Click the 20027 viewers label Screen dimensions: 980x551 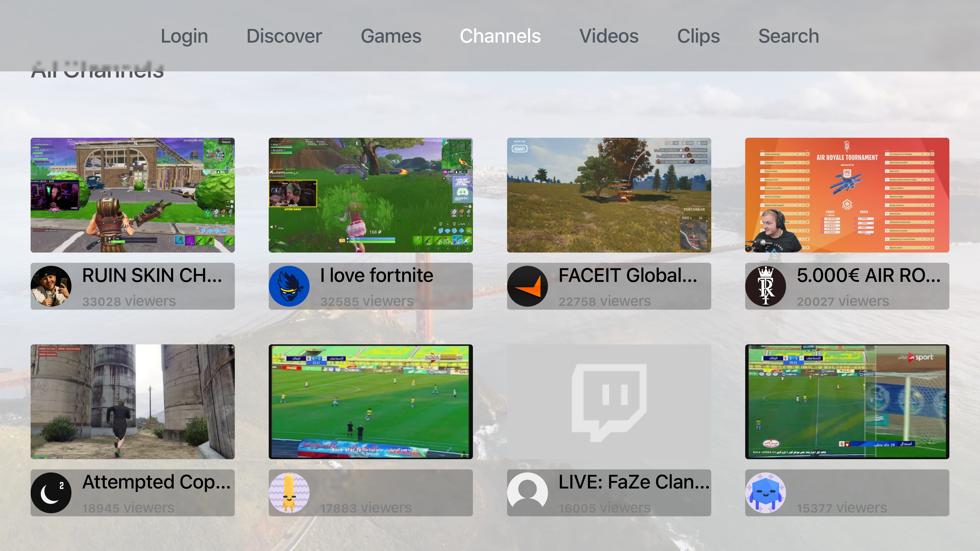pyautogui.click(x=843, y=301)
